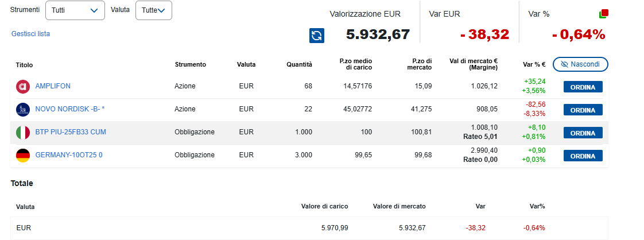This screenshot has width=644, height=240.
Task: Sort by the Titolo column header
Action: pyautogui.click(x=24, y=64)
